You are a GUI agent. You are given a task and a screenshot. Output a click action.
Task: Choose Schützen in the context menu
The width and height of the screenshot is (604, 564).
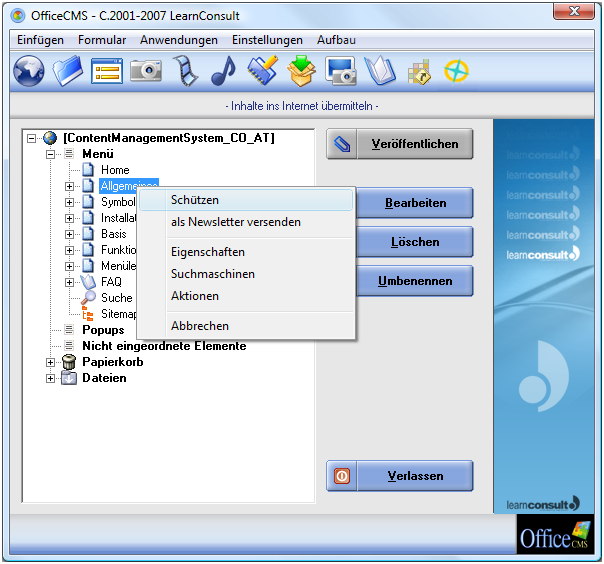point(246,200)
